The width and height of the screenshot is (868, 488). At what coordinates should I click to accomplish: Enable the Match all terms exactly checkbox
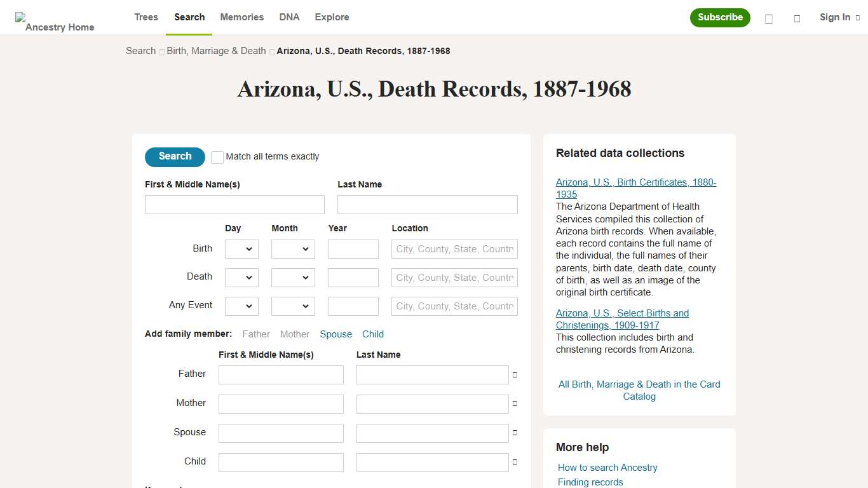(x=217, y=157)
